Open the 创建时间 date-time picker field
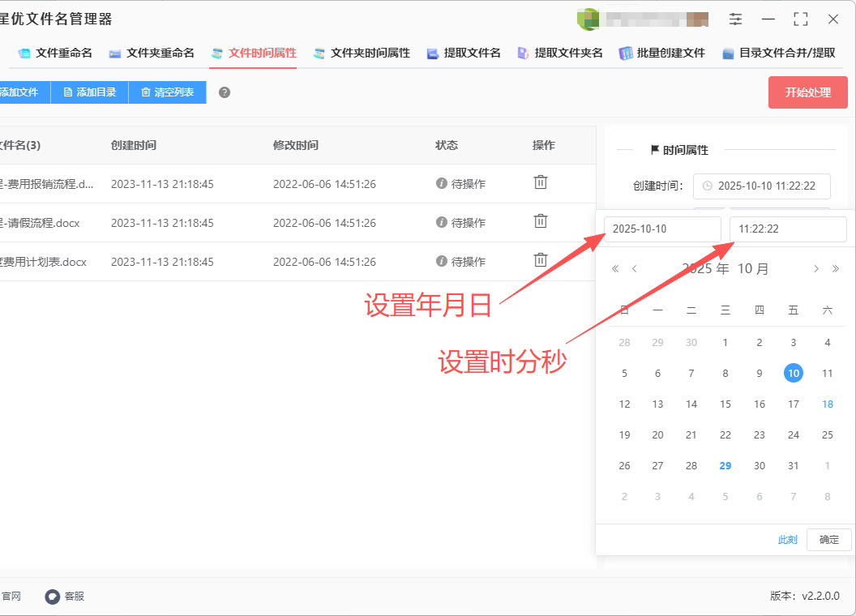 click(762, 186)
